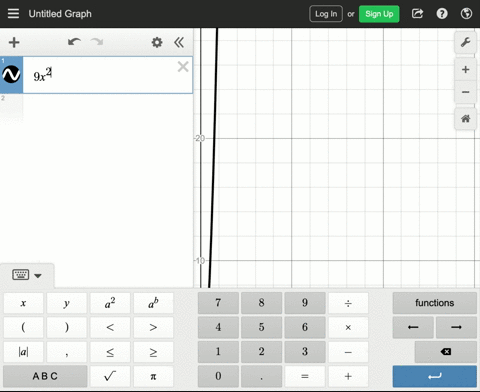Redo the change
Screen dimensions: 480x392
click(97, 42)
